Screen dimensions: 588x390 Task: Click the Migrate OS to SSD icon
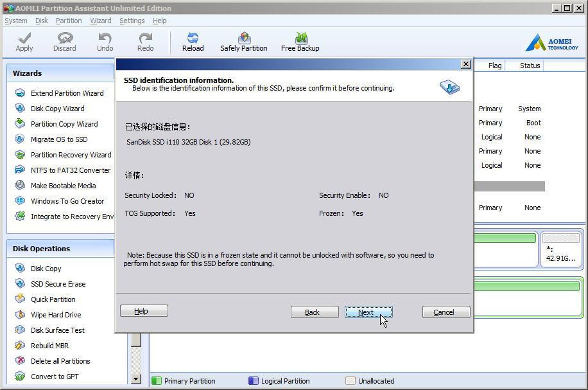click(20, 139)
